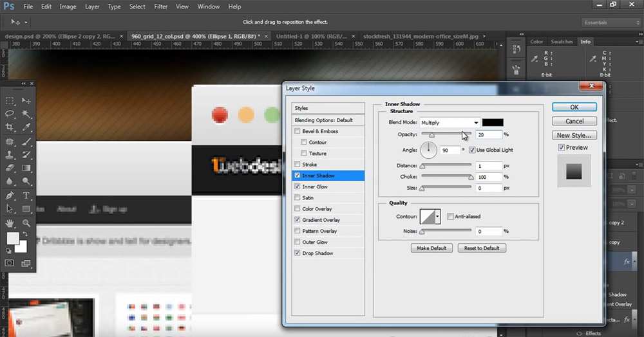The image size is (644, 337).
Task: Select the Magic Wand tool
Action: (26, 114)
